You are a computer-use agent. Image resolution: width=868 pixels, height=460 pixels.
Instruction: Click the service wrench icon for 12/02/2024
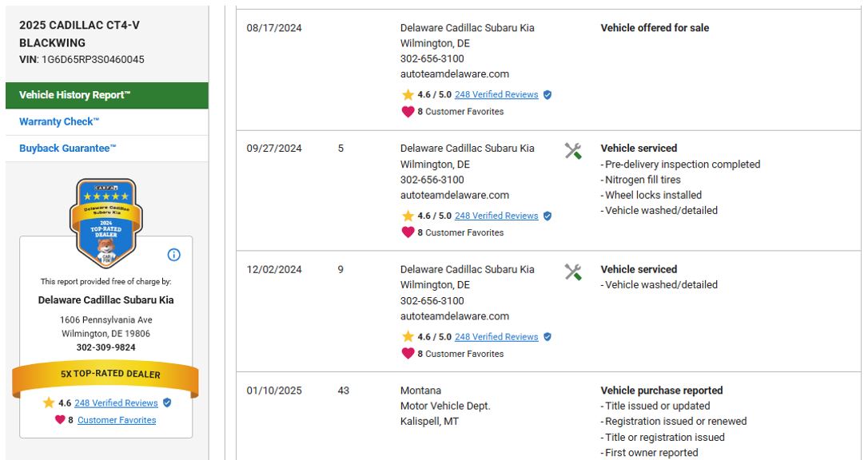[x=572, y=272]
